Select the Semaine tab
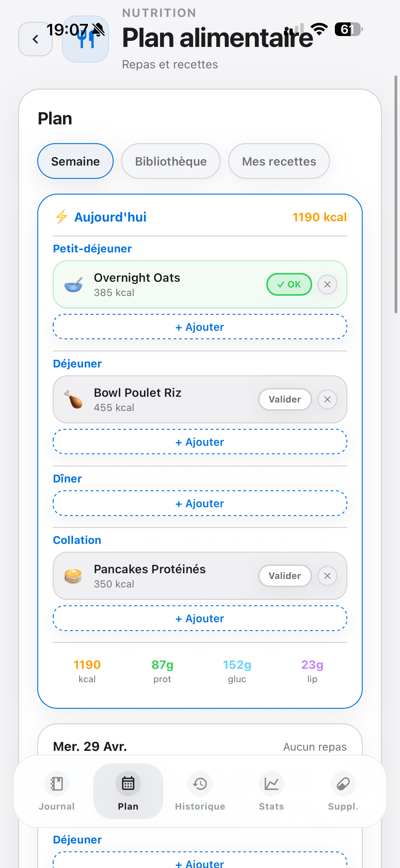 pos(75,161)
